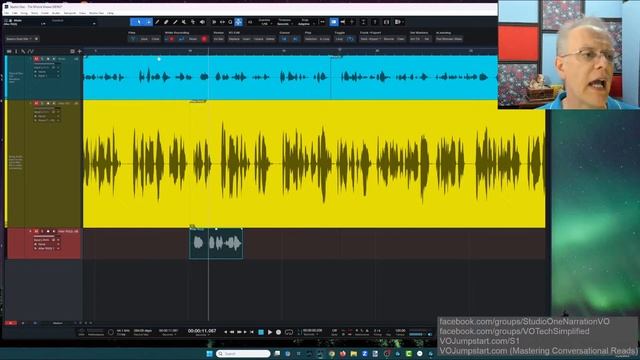Record-arm the red track
640x360 pixels.
48,231
